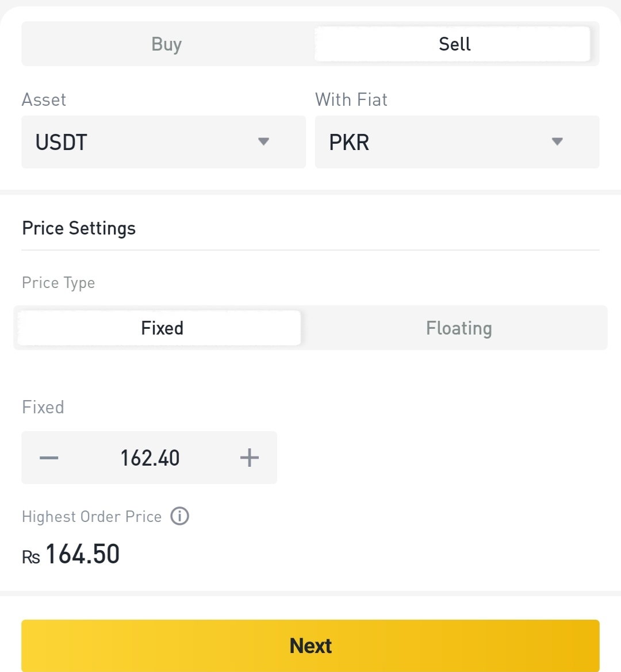621x672 pixels.
Task: Click the USDT dropdown arrow icon
Action: click(263, 141)
